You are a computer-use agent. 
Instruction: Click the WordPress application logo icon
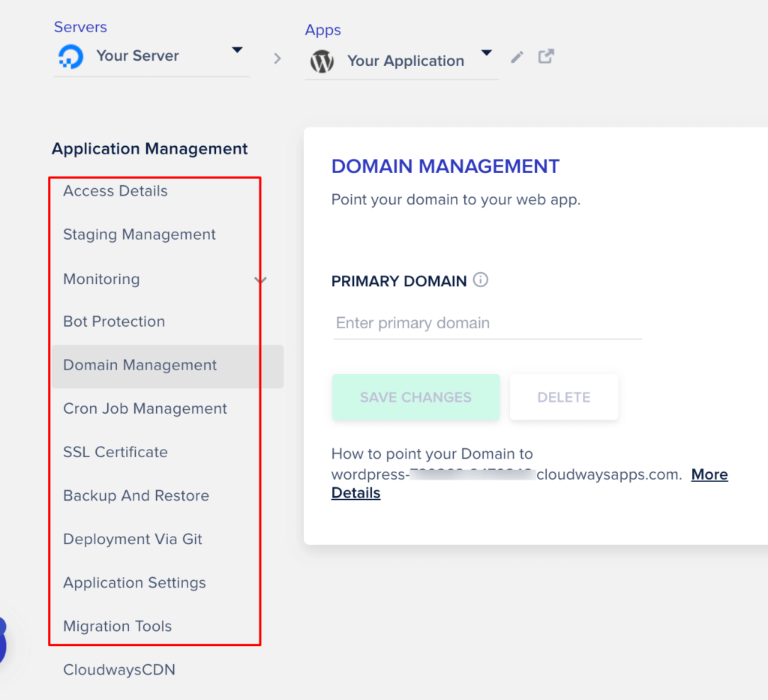322,61
